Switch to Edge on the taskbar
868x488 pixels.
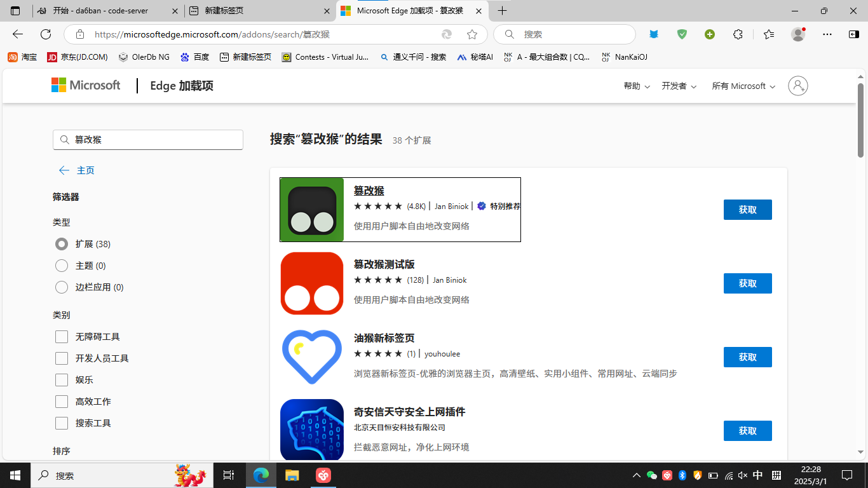pos(261,475)
